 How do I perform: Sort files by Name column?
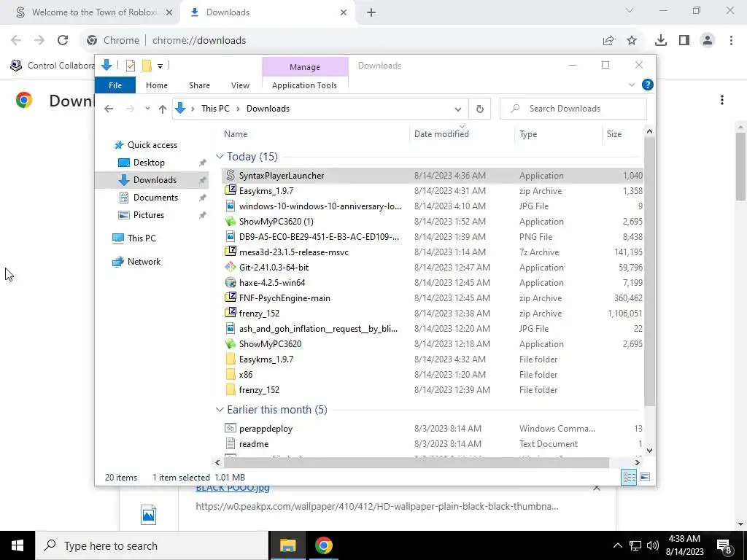(236, 134)
